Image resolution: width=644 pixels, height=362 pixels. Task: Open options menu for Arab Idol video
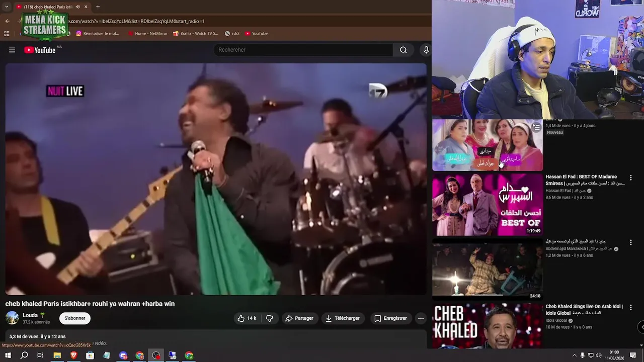(x=630, y=307)
